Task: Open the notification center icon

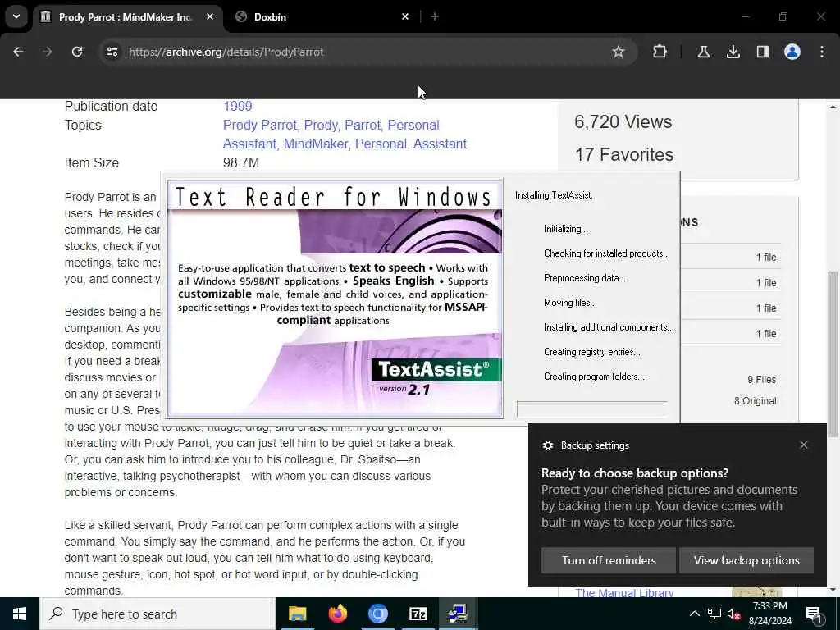Action: pyautogui.click(x=814, y=614)
